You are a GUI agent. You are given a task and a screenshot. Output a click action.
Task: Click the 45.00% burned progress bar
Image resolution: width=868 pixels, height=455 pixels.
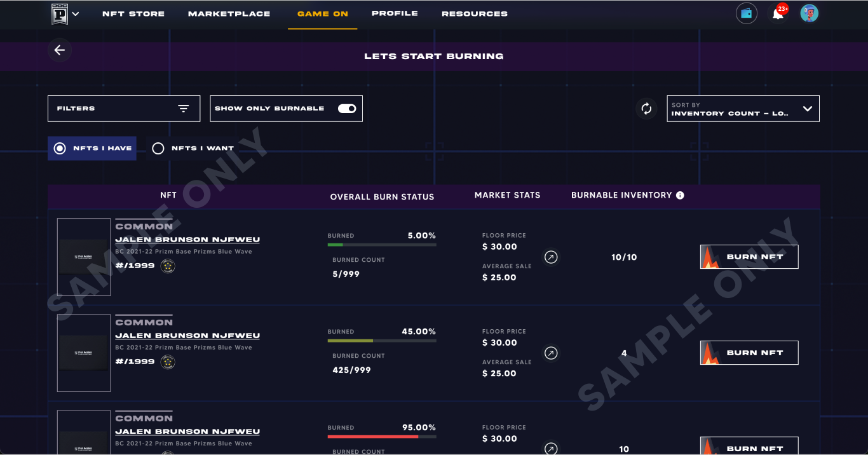pyautogui.click(x=382, y=341)
